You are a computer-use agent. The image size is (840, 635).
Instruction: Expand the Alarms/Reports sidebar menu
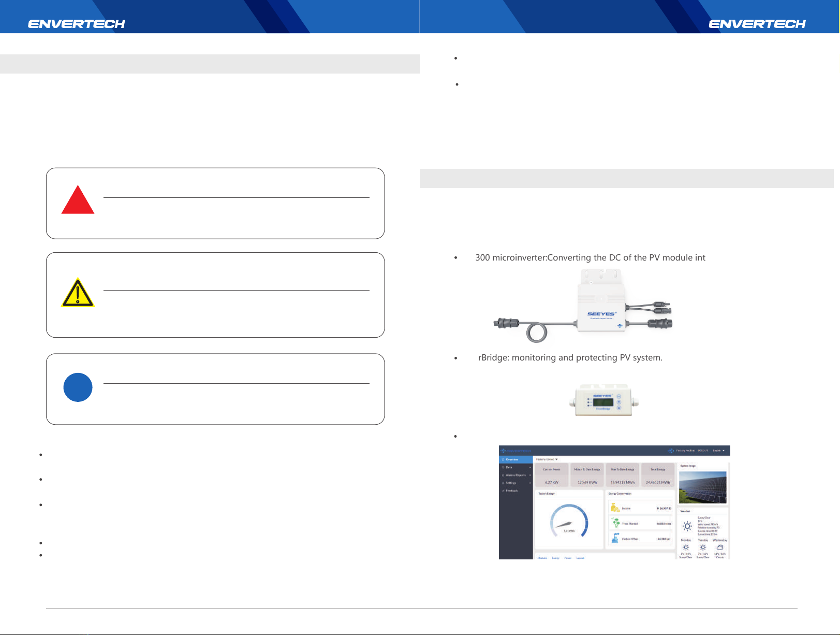click(x=516, y=475)
